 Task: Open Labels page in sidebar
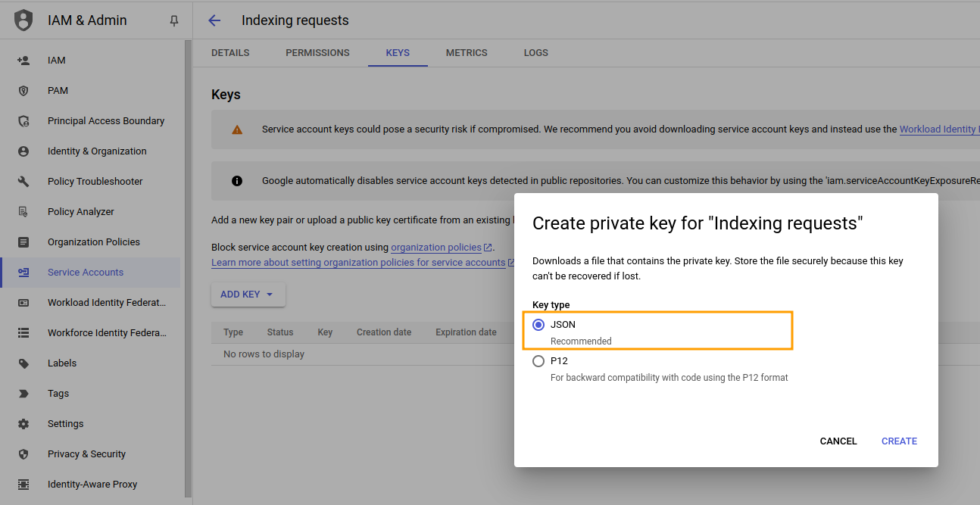coord(90,363)
